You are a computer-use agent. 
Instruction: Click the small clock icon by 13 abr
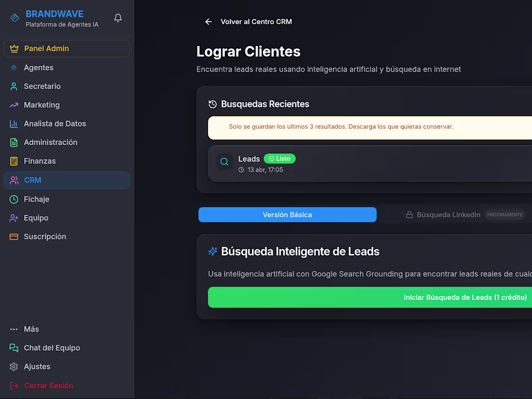point(241,170)
